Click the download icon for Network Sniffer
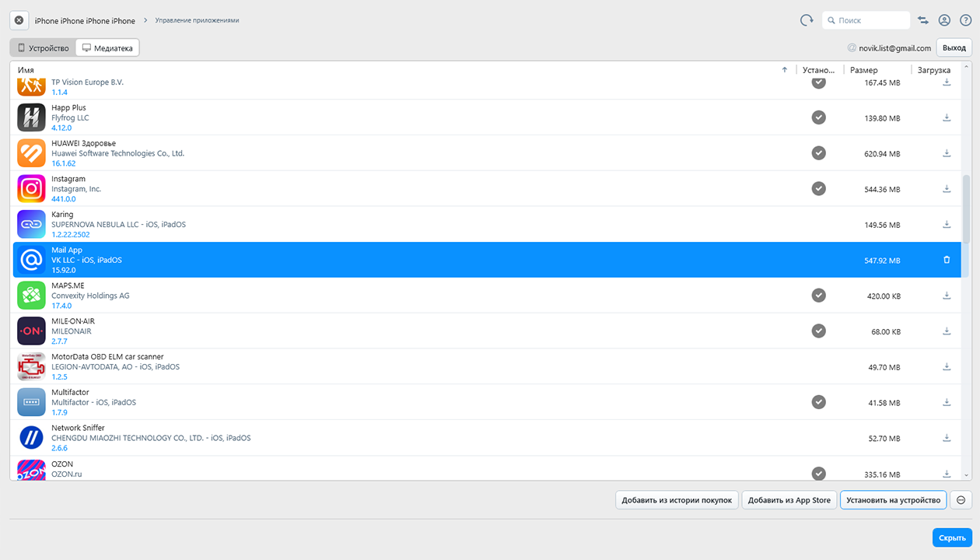The height and width of the screenshot is (560, 980). pyautogui.click(x=947, y=438)
